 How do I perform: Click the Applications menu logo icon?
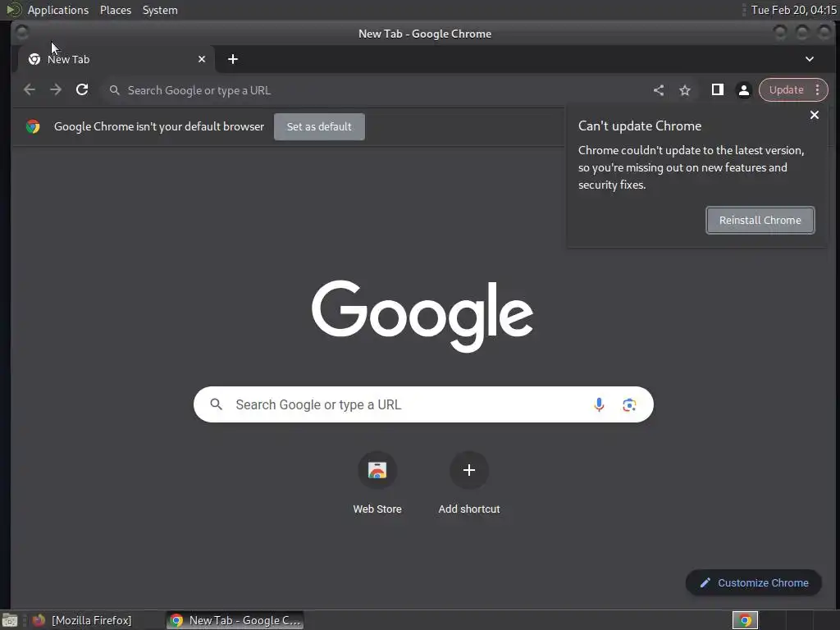13,10
